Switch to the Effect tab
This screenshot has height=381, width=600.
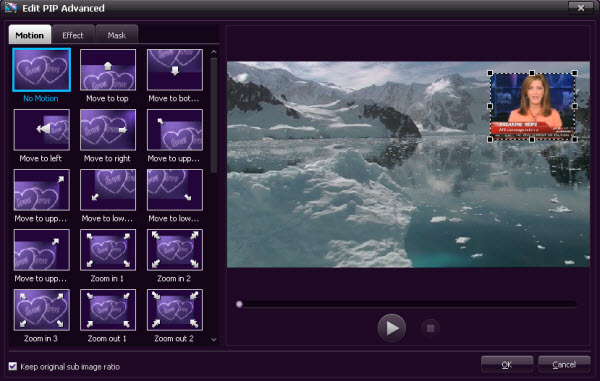pos(73,35)
